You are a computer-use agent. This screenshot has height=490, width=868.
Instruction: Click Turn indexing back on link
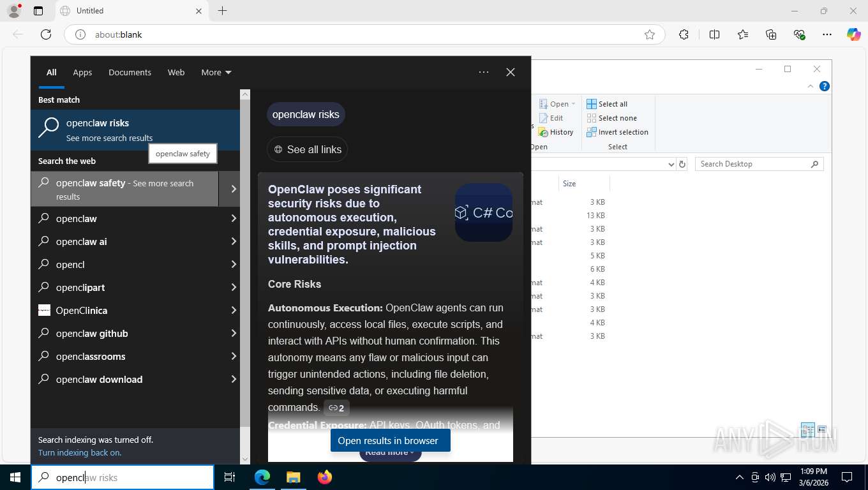[x=80, y=452]
